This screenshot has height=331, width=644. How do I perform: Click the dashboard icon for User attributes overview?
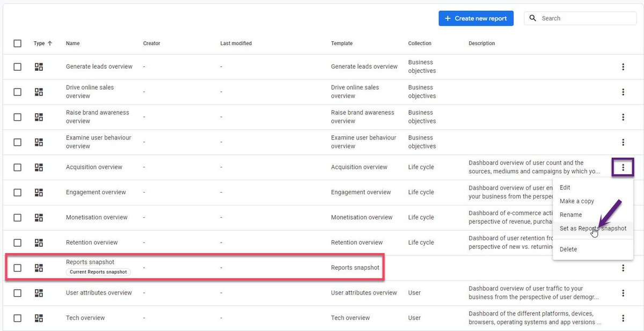[39, 293]
